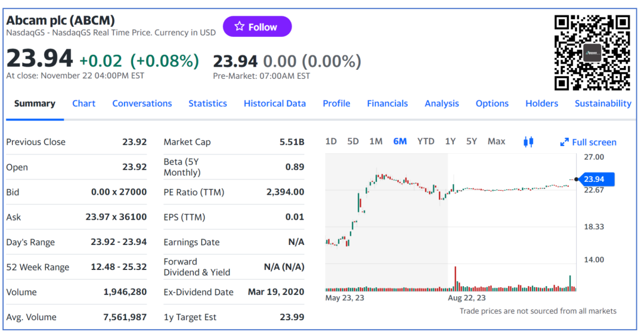Open the Options tab

(492, 103)
